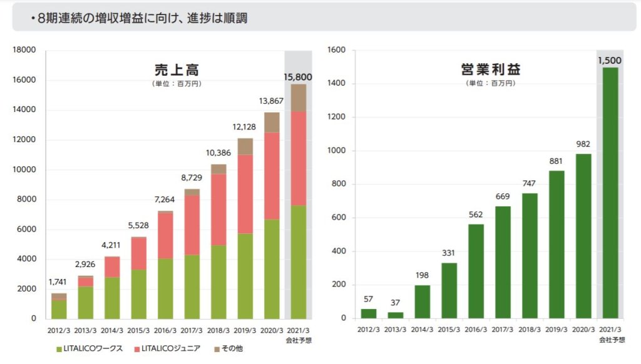Click the unit note under 売上高 title

coord(177,84)
